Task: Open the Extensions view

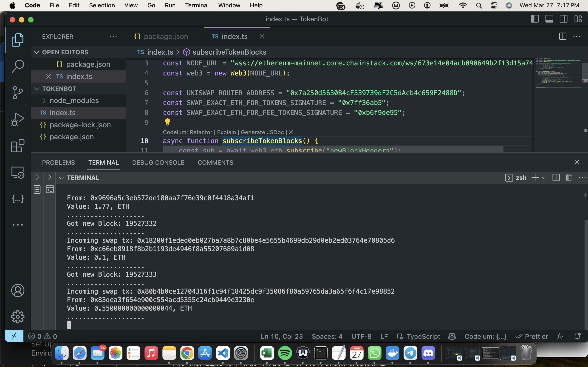Action: tap(18, 146)
